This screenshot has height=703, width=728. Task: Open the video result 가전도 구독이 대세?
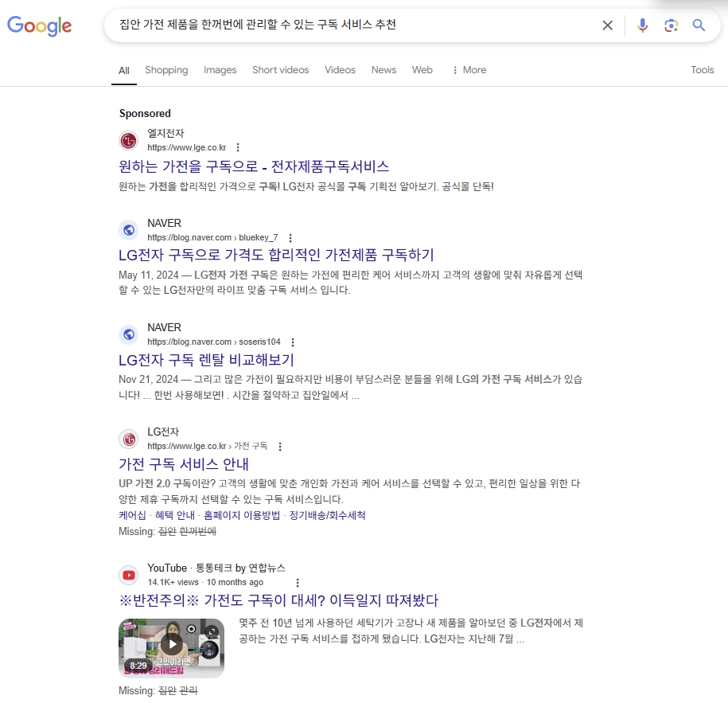(278, 600)
